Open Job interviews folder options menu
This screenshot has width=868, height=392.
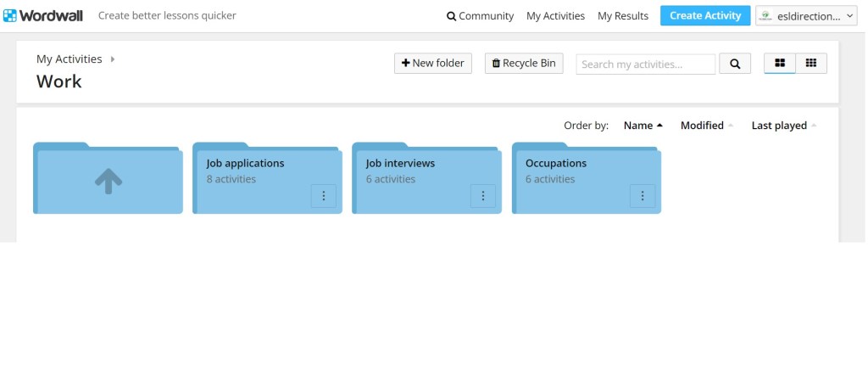(x=482, y=196)
